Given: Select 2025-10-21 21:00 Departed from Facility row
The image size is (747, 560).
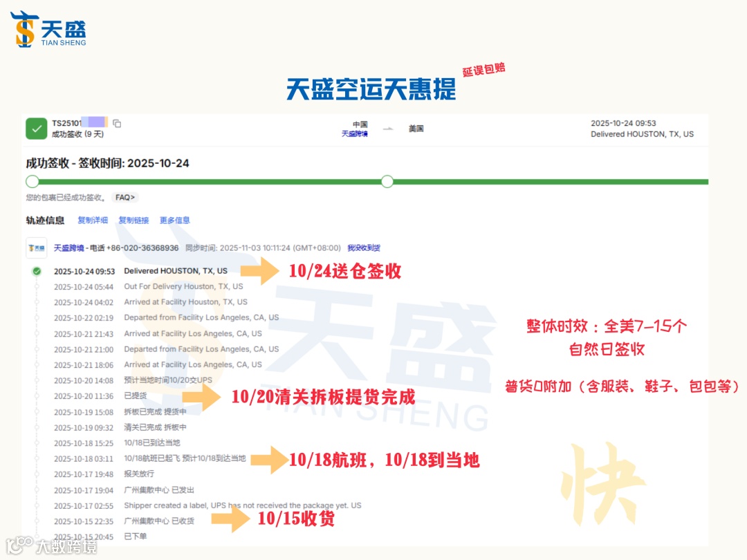Looking at the screenshot, I should [166, 350].
